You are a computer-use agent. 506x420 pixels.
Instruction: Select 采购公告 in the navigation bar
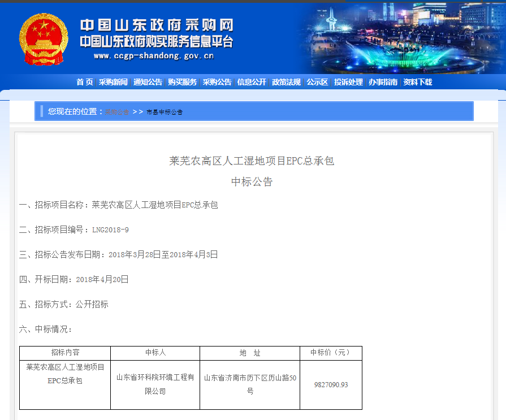pos(217,83)
